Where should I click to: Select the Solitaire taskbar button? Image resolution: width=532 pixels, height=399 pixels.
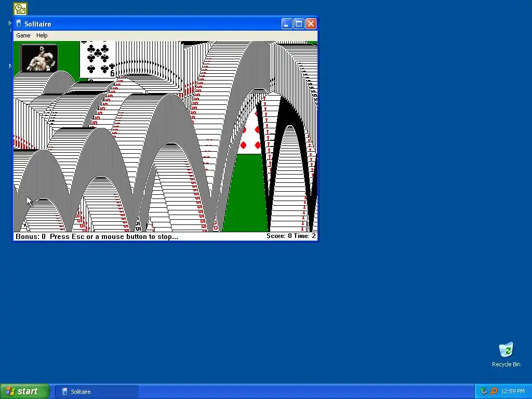(x=96, y=392)
